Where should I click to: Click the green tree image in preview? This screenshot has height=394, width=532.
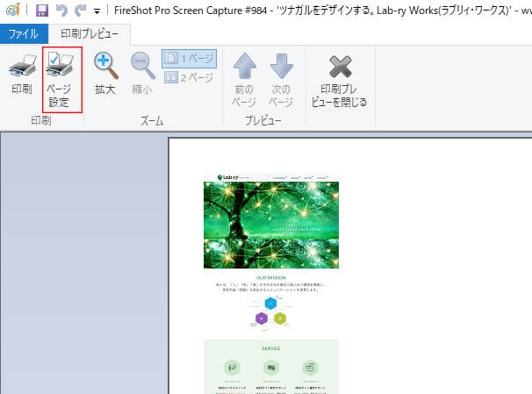click(271, 225)
